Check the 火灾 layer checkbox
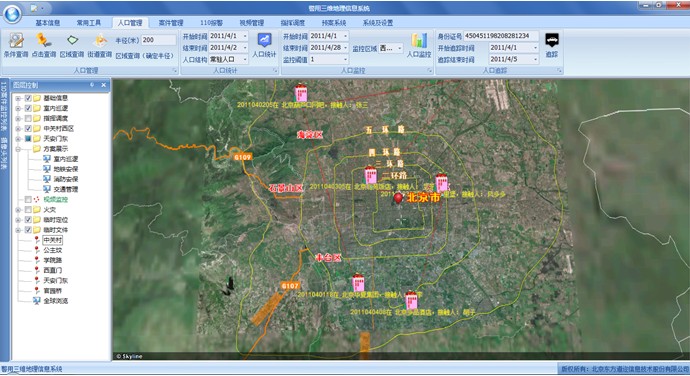The image size is (690, 376). click(x=28, y=210)
